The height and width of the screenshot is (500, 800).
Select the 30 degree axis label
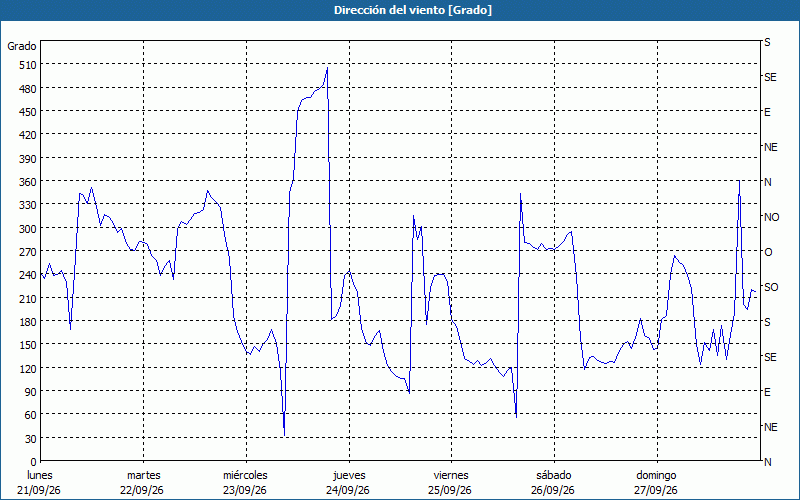tap(31, 439)
